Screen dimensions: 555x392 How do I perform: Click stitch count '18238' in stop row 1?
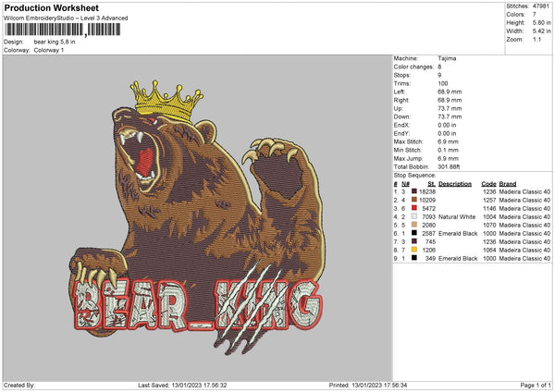(x=427, y=191)
